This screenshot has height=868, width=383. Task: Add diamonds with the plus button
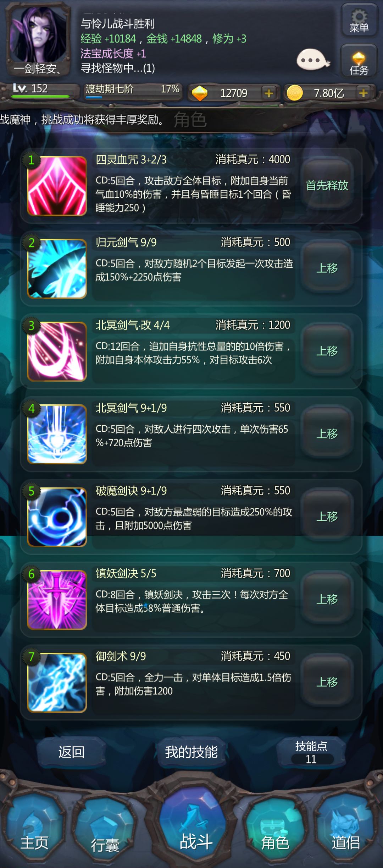point(269,93)
